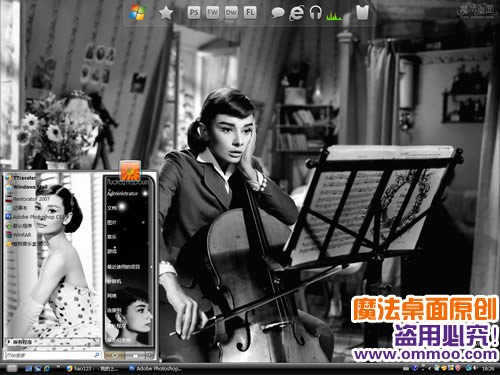Image resolution: width=500 pixels, height=375 pixels.
Task: Launch Flash from the FL dock icon
Action: pyautogui.click(x=250, y=13)
